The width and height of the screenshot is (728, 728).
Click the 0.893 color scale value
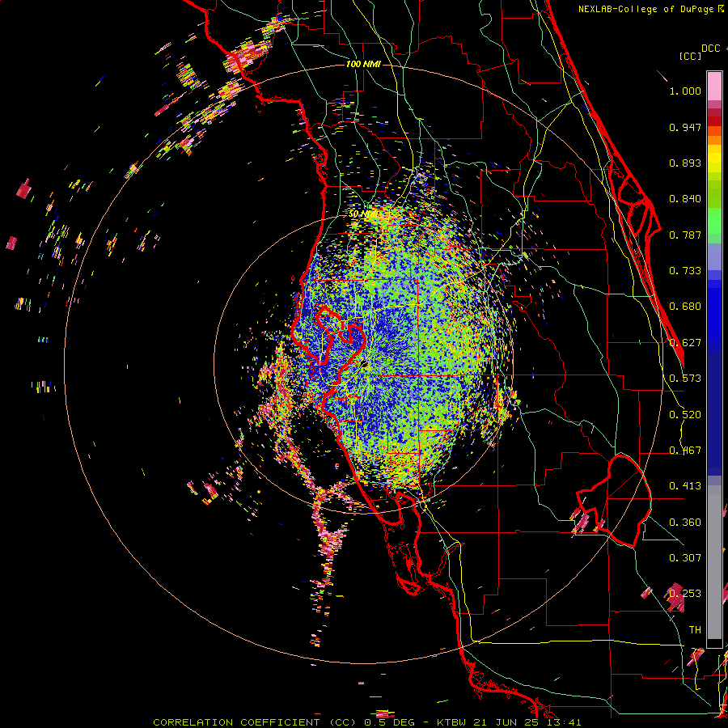[685, 163]
